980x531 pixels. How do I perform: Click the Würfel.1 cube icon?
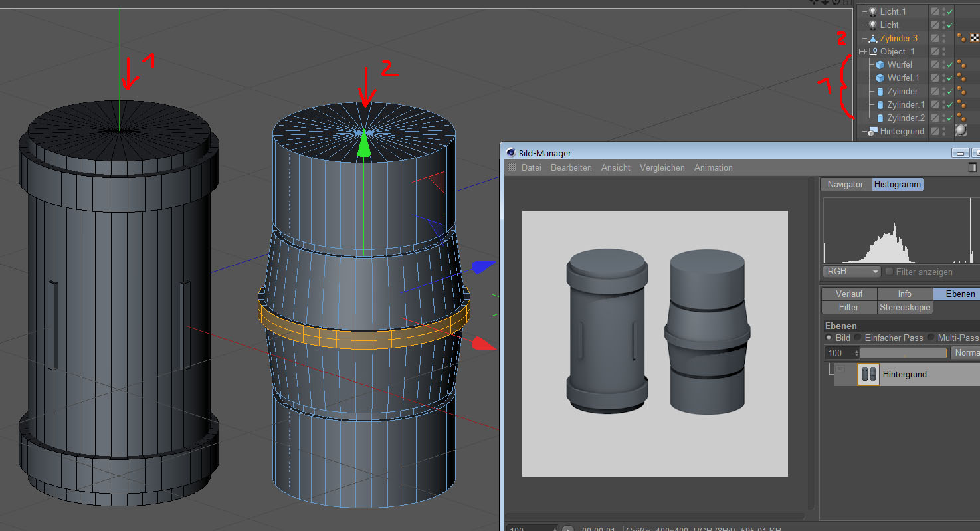point(880,78)
